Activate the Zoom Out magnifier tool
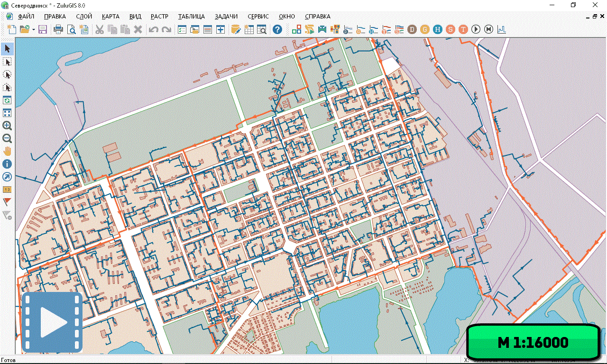Screen dimensions: 607x364 click(x=7, y=138)
